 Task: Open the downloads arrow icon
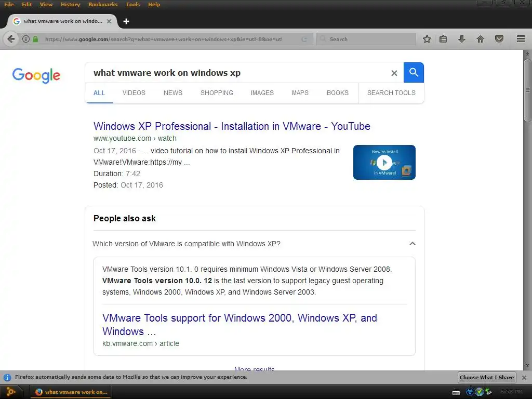461,39
